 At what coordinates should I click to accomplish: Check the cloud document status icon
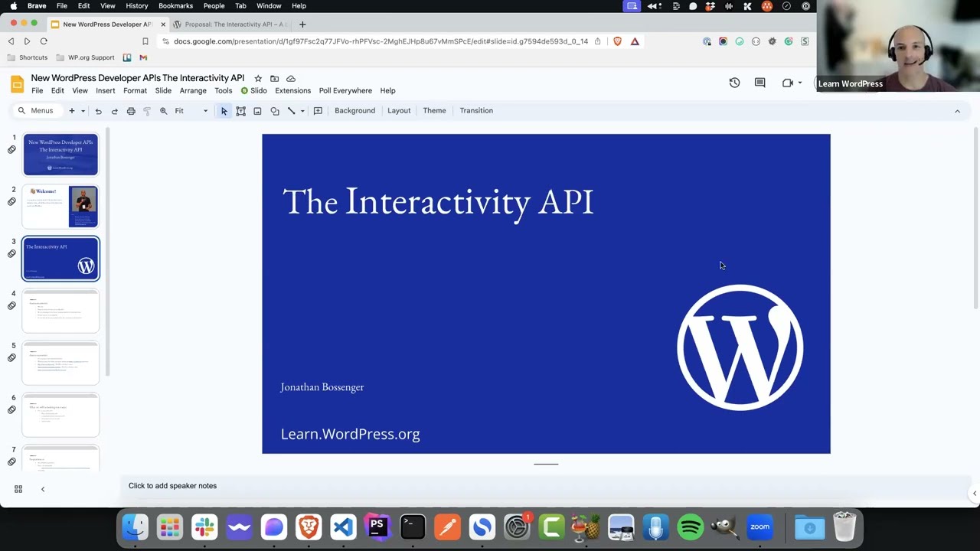point(291,78)
